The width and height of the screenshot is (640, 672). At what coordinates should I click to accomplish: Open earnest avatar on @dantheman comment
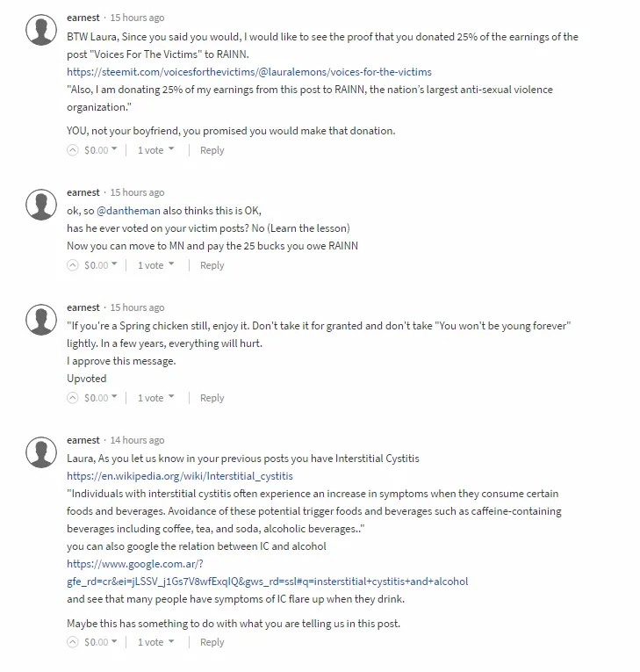click(x=41, y=205)
